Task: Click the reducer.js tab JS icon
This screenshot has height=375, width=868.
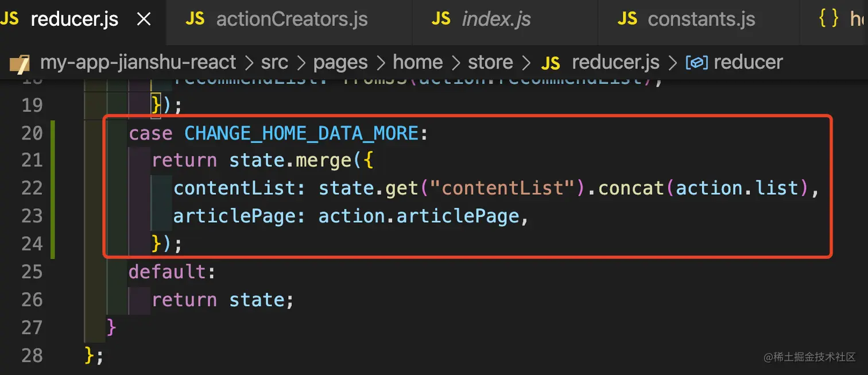Action: (10, 20)
